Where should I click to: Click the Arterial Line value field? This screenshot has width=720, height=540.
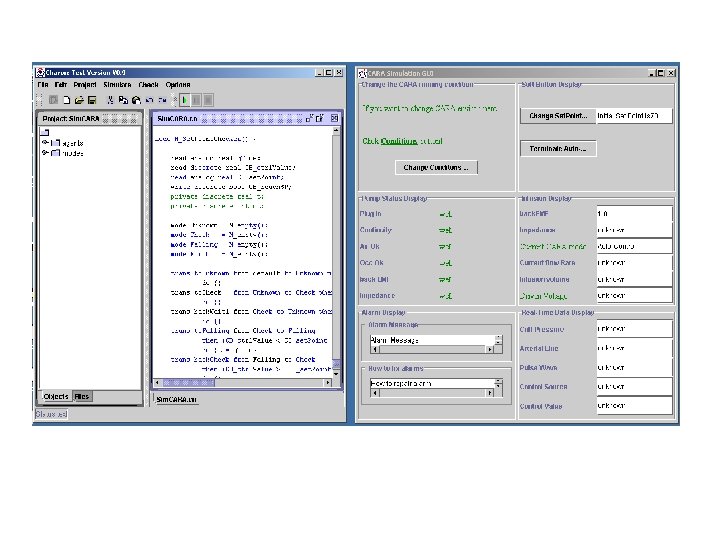(634, 348)
